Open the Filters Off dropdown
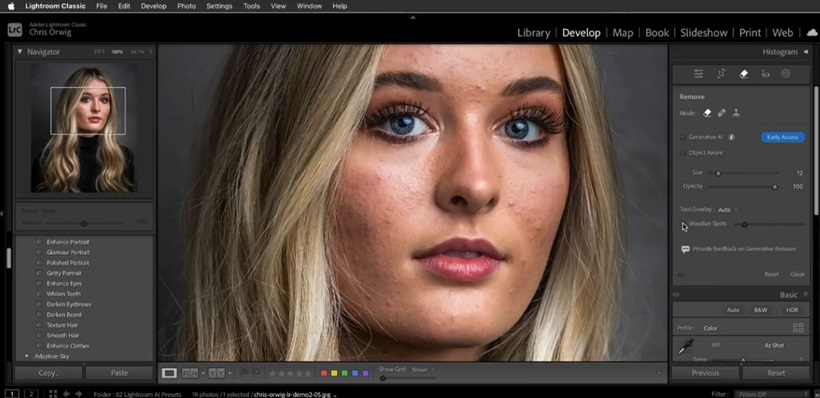This screenshot has height=398, width=820. (771, 394)
